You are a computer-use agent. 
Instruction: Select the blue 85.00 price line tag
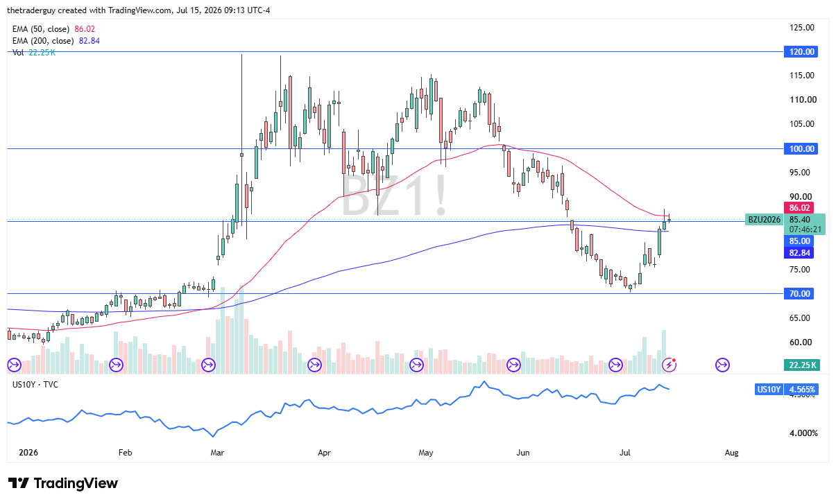798,241
